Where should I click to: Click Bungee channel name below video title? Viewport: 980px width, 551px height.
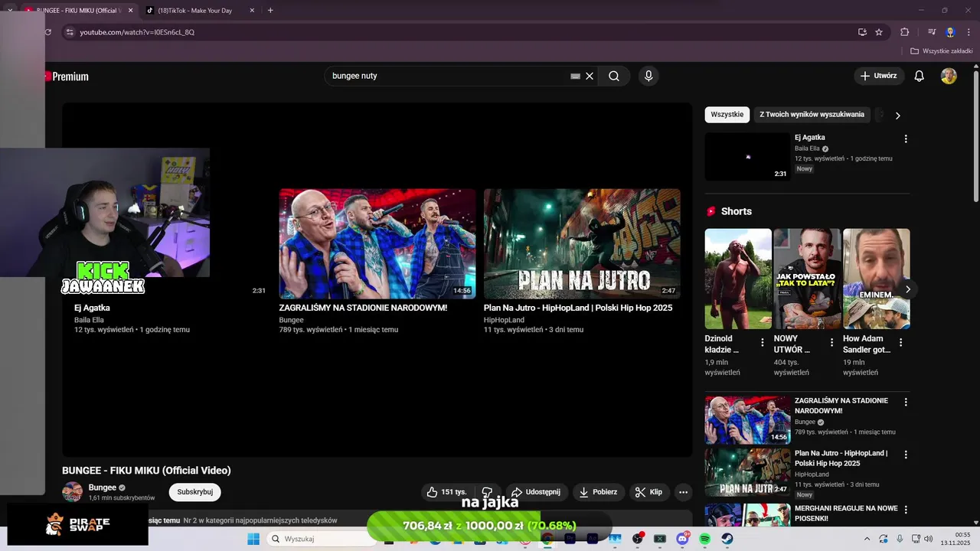[x=103, y=487]
